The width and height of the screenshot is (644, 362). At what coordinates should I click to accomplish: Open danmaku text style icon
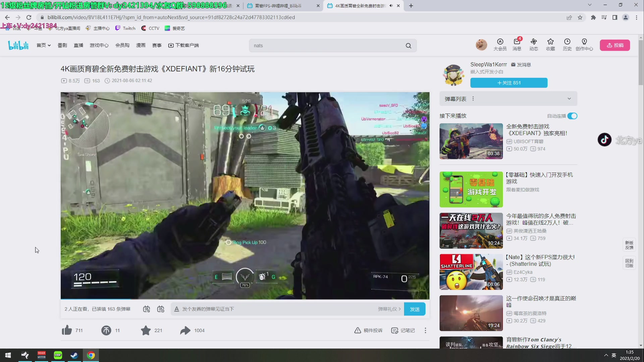[x=176, y=309]
